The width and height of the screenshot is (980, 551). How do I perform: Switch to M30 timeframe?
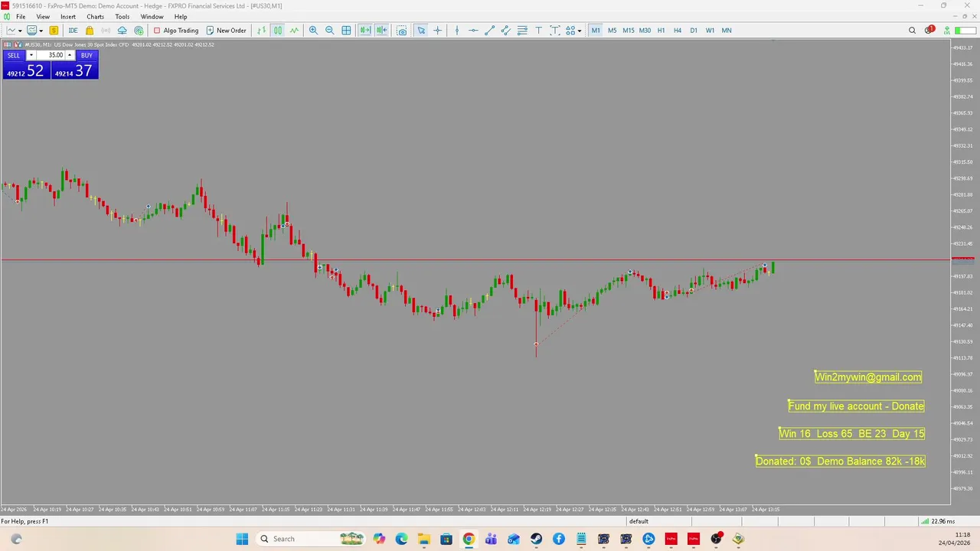[645, 31]
